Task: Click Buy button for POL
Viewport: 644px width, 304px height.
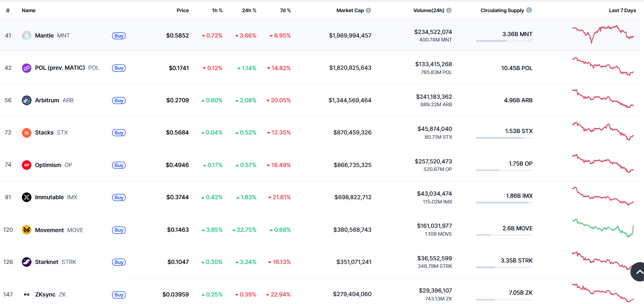Action: [119, 68]
